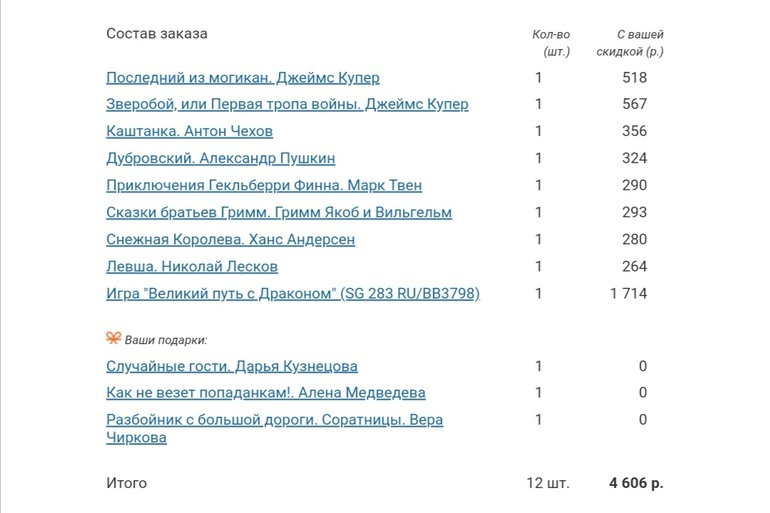Open "Зверобой, или Первая тропа войны" link
This screenshot has width=770, height=513.
286,104
